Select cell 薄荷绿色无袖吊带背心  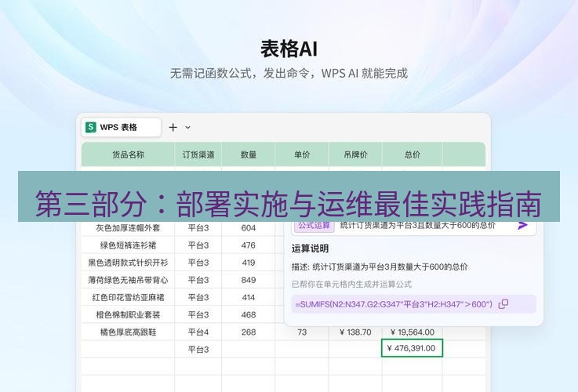pyautogui.click(x=128, y=280)
